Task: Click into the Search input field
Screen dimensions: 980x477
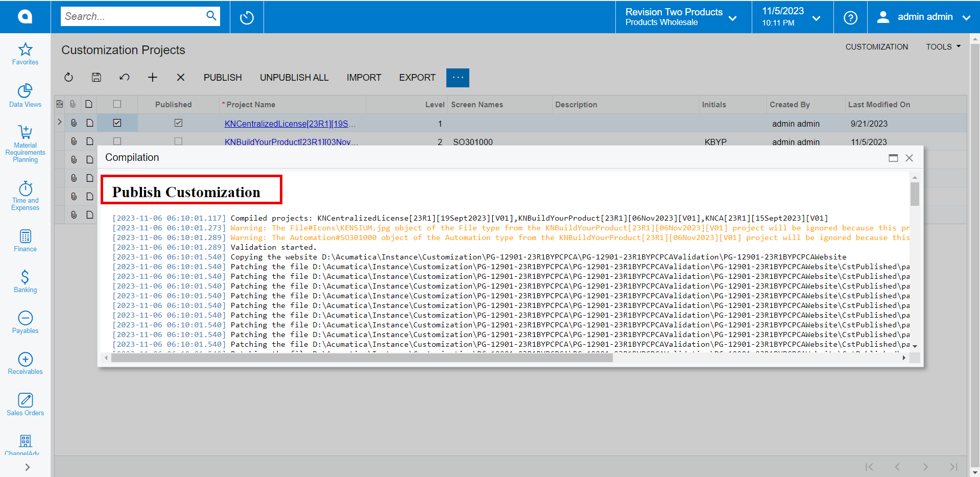Action: point(133,16)
